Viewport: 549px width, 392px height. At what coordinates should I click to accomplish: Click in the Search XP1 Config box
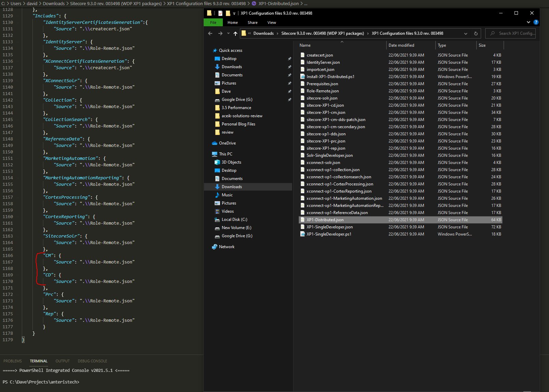tap(510, 33)
